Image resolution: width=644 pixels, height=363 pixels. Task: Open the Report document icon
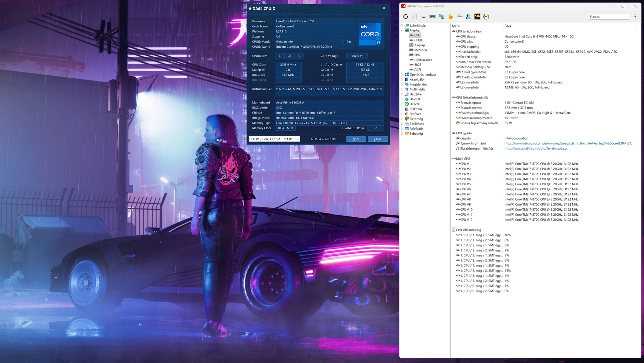coord(414,16)
